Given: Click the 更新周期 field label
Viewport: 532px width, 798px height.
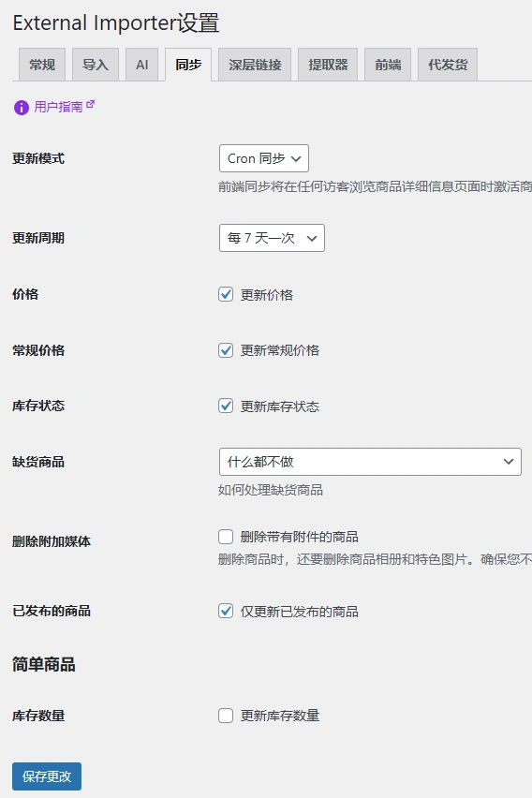Looking at the screenshot, I should [x=38, y=238].
